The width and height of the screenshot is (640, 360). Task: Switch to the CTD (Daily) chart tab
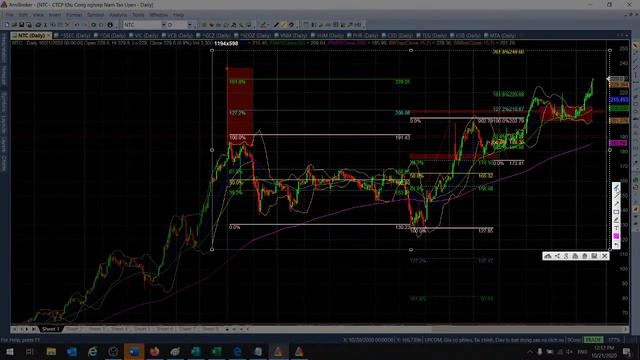pyautogui.click(x=398, y=36)
